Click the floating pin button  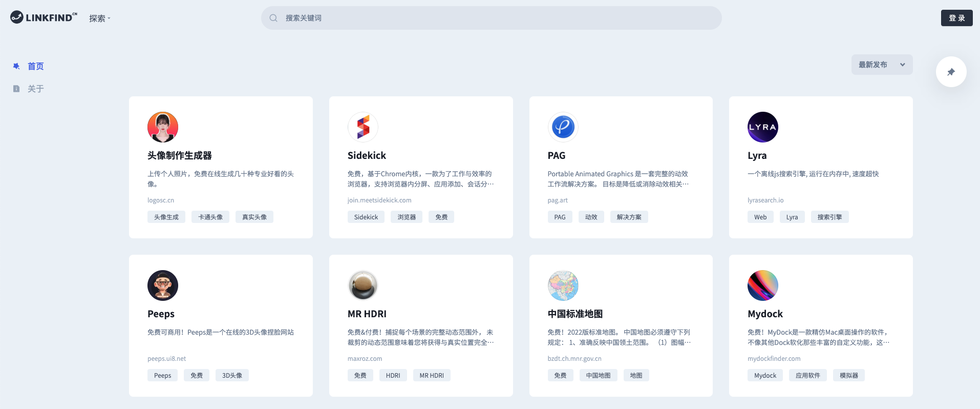tap(951, 72)
